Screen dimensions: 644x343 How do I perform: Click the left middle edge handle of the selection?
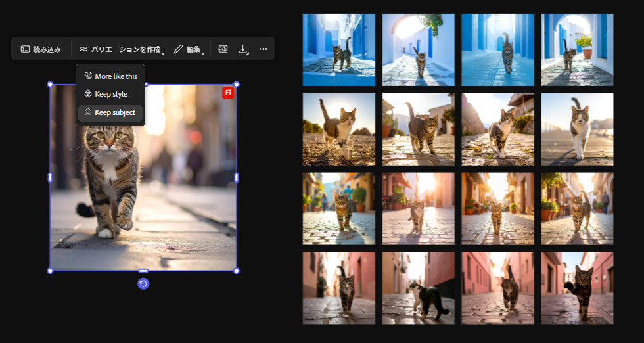[x=50, y=177]
